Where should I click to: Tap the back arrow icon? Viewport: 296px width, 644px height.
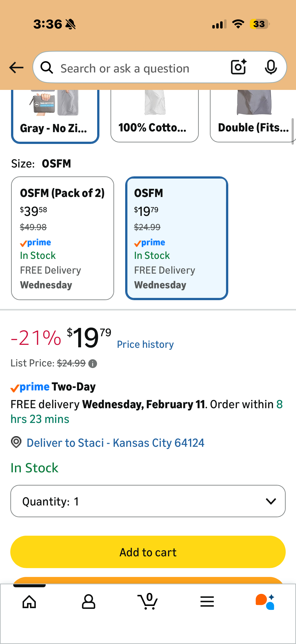16,68
